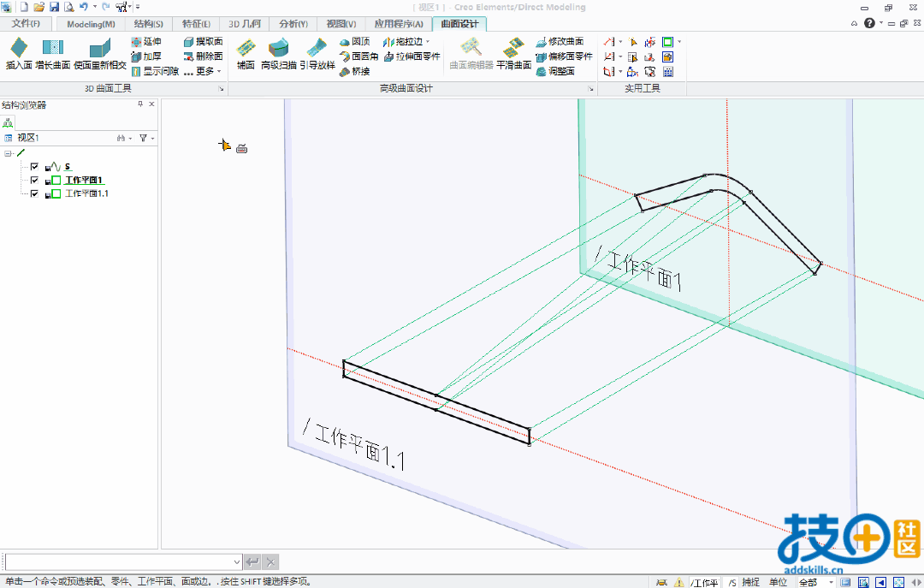This screenshot has height=588, width=924.
Task: Switch to the Modeling(M) tab
Action: click(x=91, y=24)
